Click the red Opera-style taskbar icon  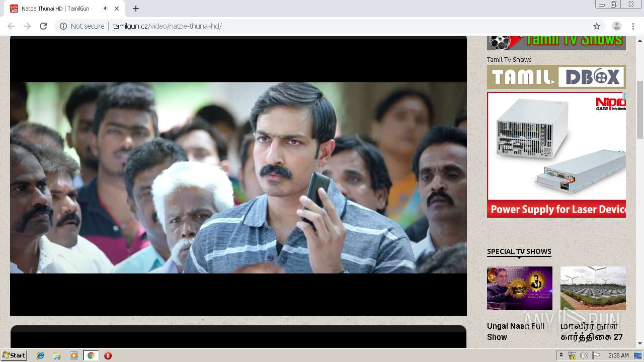[x=108, y=355]
